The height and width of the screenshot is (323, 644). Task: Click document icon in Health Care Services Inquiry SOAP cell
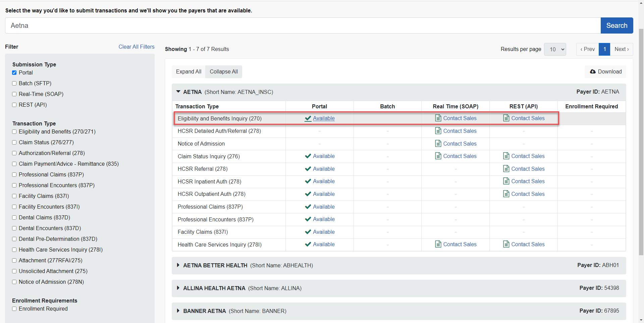point(438,244)
